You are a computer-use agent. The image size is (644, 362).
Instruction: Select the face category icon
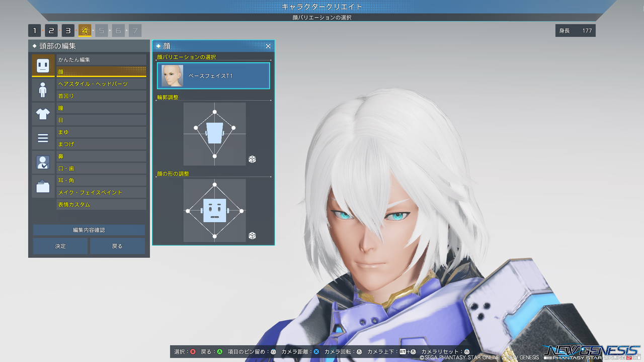point(43,65)
